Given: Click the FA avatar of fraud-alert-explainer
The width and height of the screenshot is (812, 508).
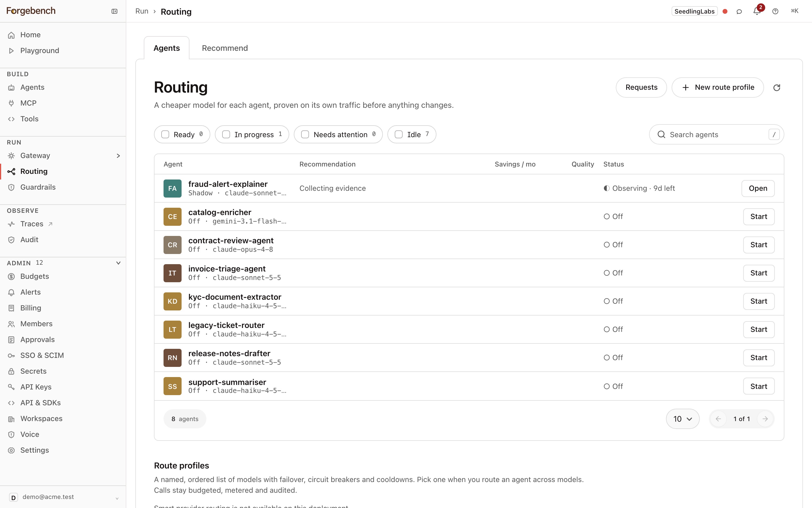Looking at the screenshot, I should (173, 188).
